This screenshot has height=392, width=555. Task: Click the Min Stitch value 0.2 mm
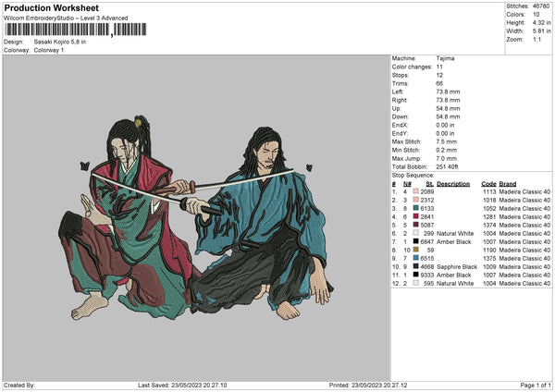pyautogui.click(x=447, y=150)
